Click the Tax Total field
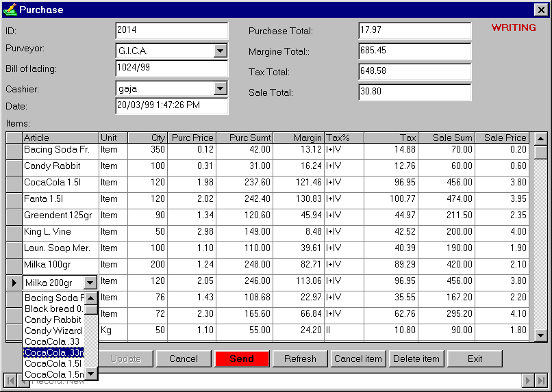This screenshot has height=392, width=552. pos(415,72)
